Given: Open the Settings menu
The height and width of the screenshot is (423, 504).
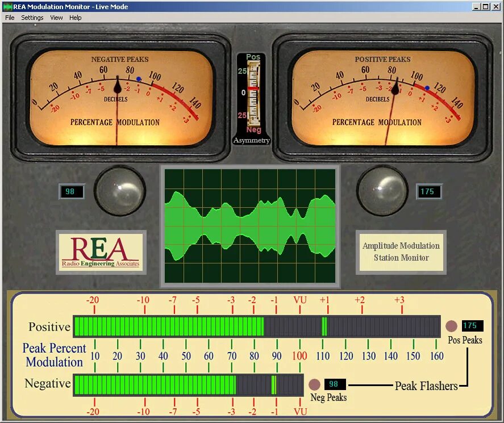Looking at the screenshot, I should click(x=32, y=18).
